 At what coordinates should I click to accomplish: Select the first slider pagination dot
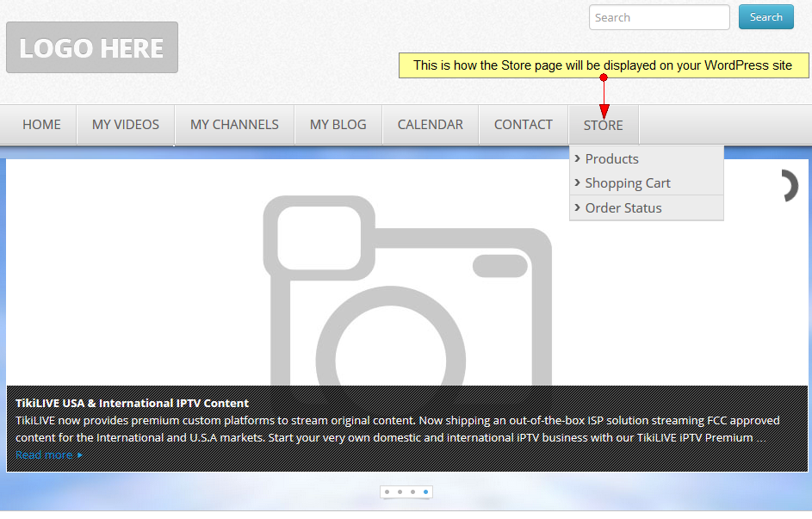click(387, 491)
